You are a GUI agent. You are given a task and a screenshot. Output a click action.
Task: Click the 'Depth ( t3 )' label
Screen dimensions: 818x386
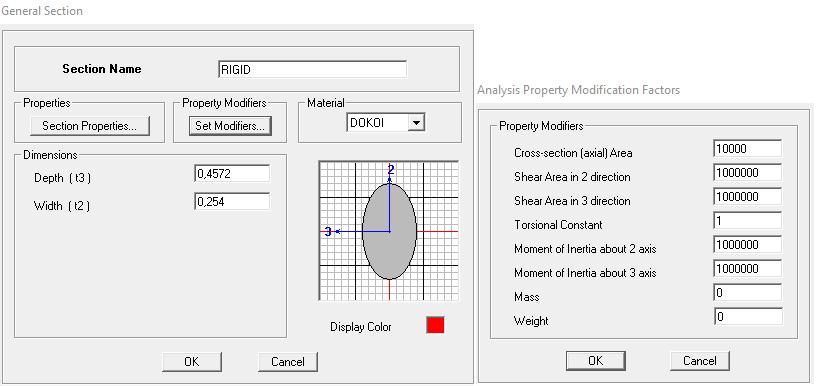(63, 178)
